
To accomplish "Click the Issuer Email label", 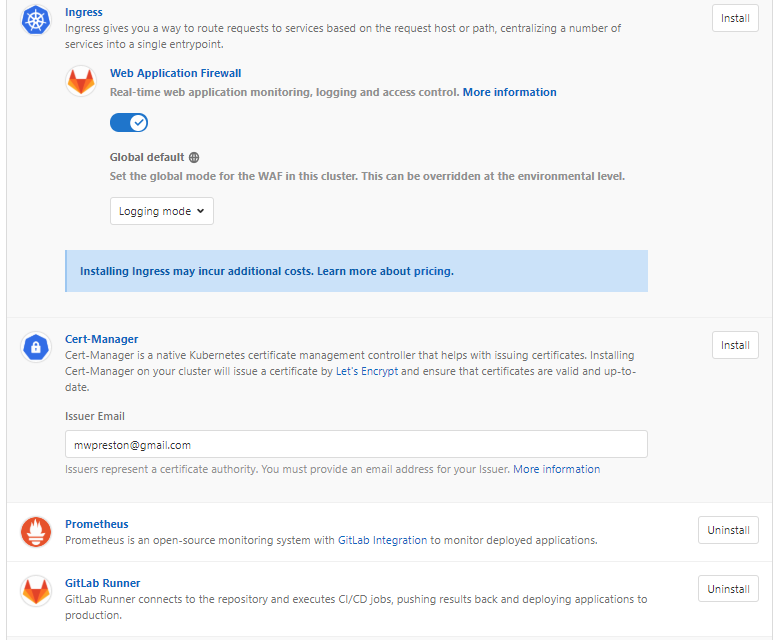I will point(95,416).
